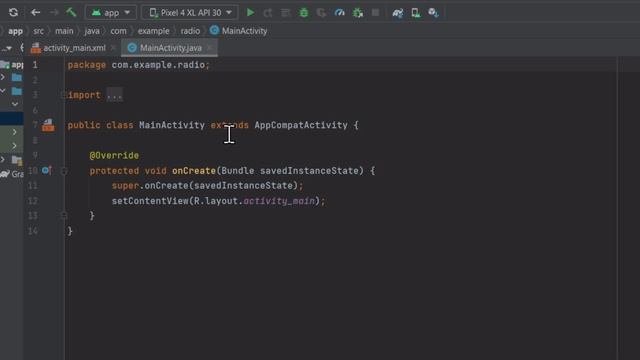This screenshot has width=640, height=360.
Task: Run the app with the green play button
Action: click(250, 13)
